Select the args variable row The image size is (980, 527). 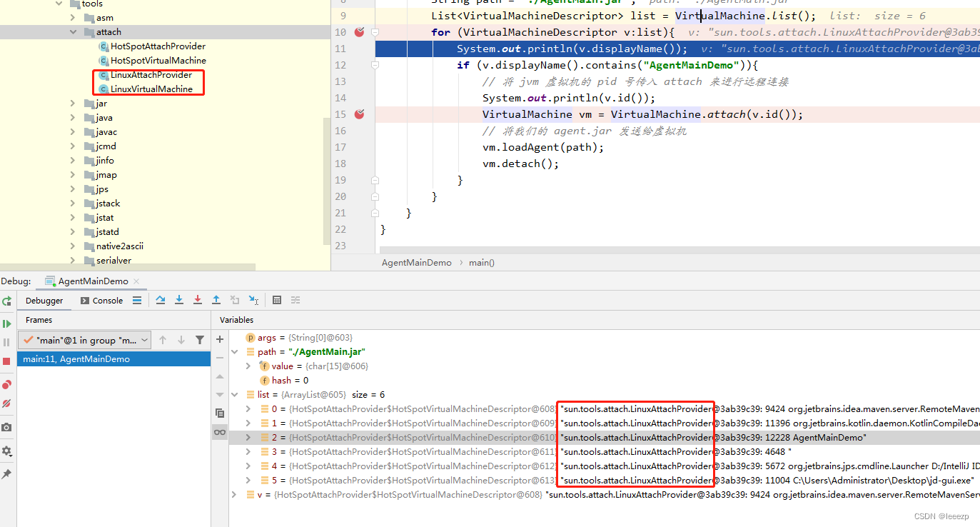604,338
